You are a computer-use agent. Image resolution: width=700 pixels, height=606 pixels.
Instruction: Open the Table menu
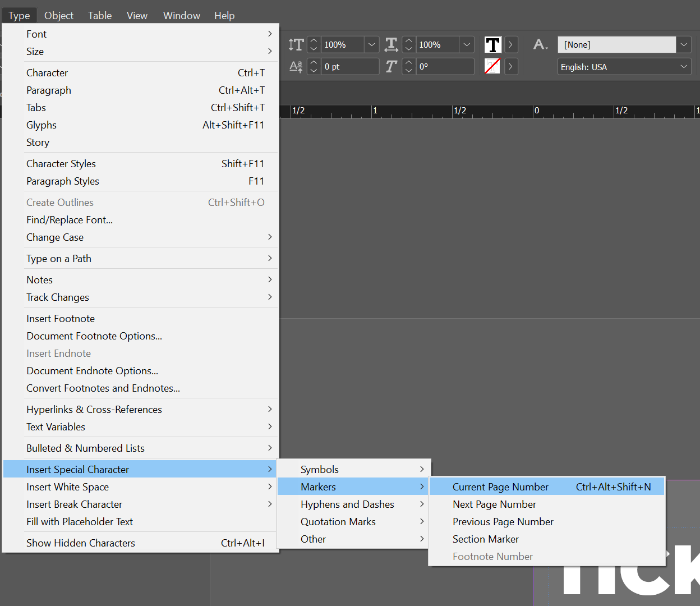click(100, 15)
